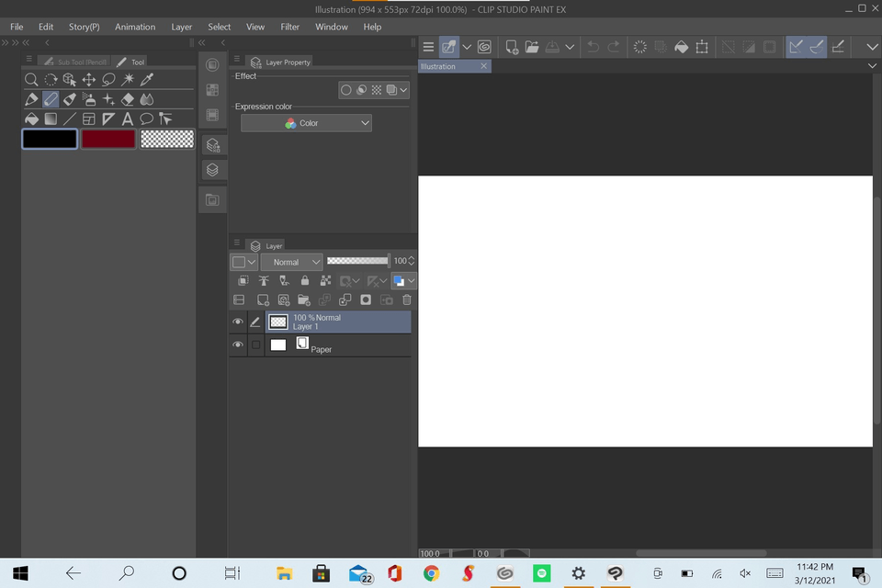Select the Airbrush tool

pyautogui.click(x=89, y=99)
